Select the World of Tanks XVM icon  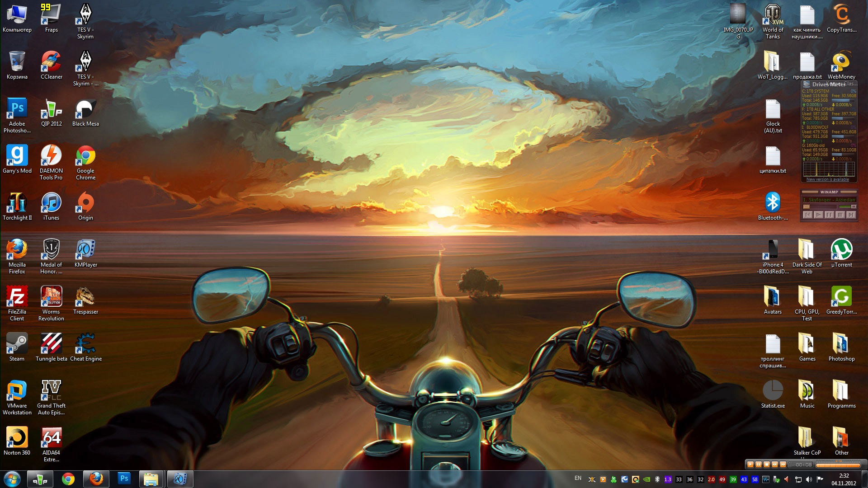tap(773, 21)
